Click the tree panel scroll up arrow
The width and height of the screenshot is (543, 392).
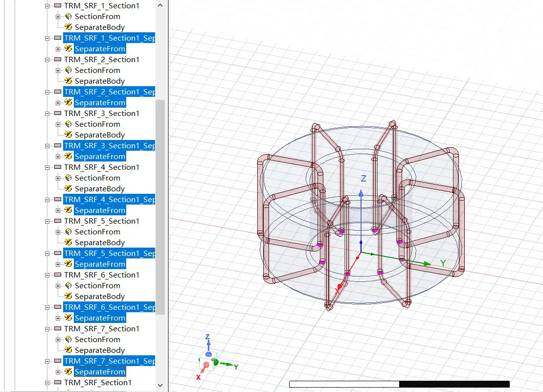[x=160, y=5]
